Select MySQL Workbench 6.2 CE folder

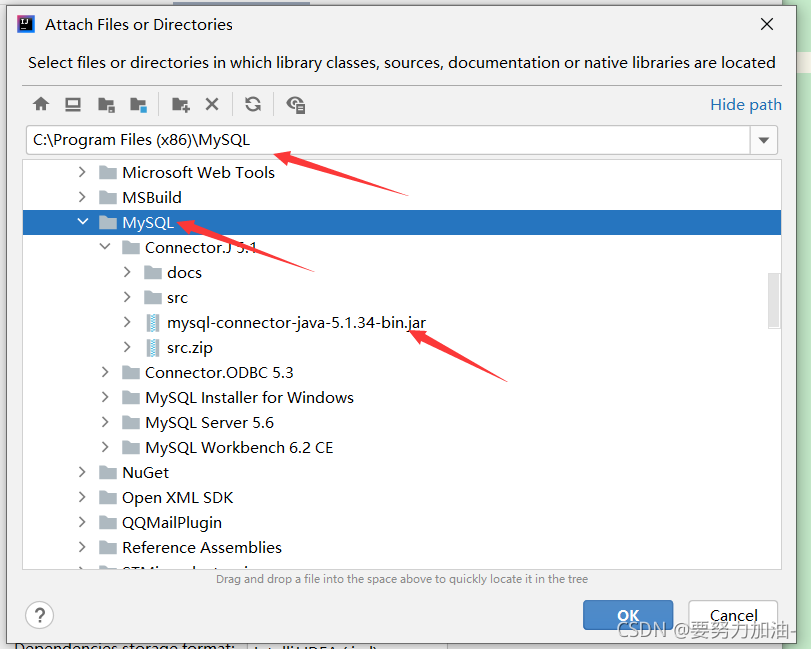click(239, 447)
